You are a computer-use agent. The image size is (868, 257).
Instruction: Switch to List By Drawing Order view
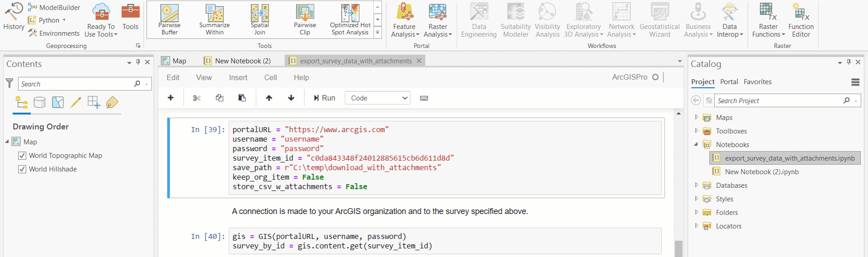22,102
